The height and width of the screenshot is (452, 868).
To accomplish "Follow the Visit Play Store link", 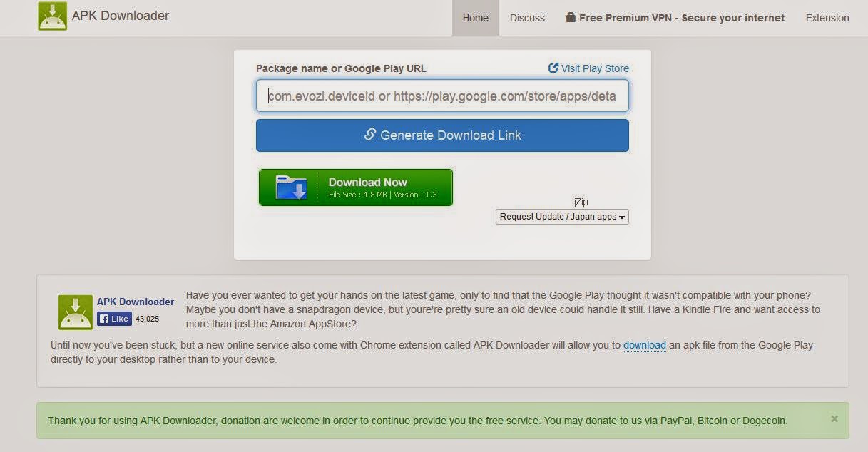I will (595, 68).
